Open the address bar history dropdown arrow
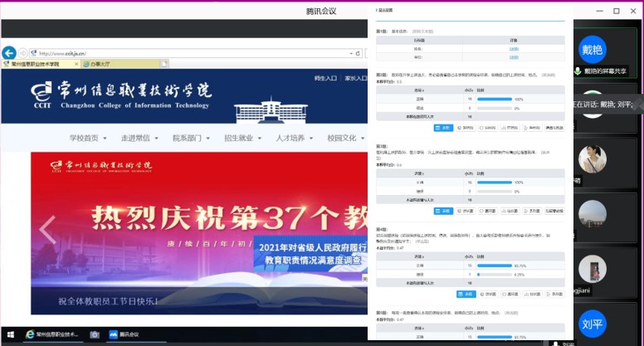The width and height of the screenshot is (644, 346). click(x=351, y=53)
